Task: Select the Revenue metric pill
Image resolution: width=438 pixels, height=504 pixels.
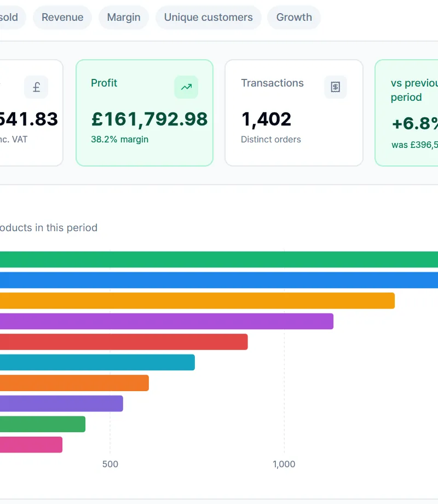Action: [62, 18]
